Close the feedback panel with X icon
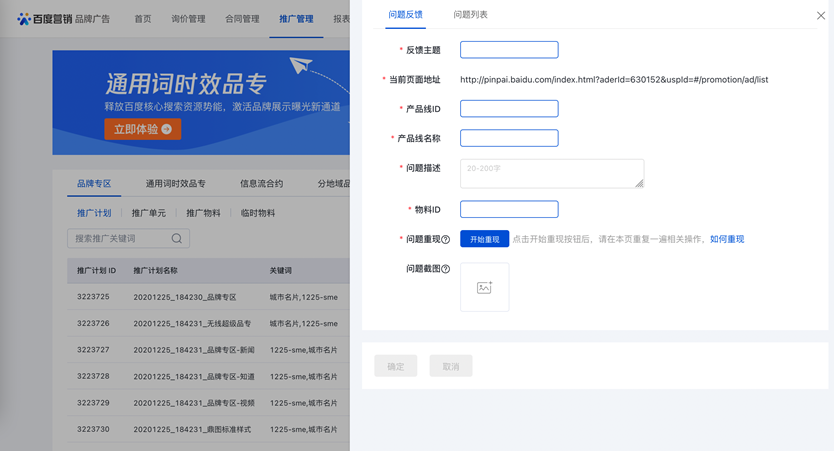Image resolution: width=834 pixels, height=451 pixels. (x=821, y=16)
